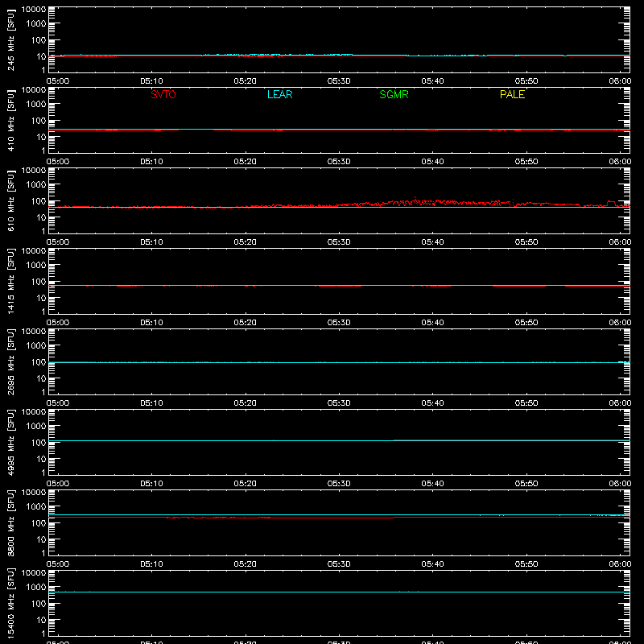Select the 2695 MHz [SFU] axis title
This screenshot has height=644, width=644.
tap(10, 361)
